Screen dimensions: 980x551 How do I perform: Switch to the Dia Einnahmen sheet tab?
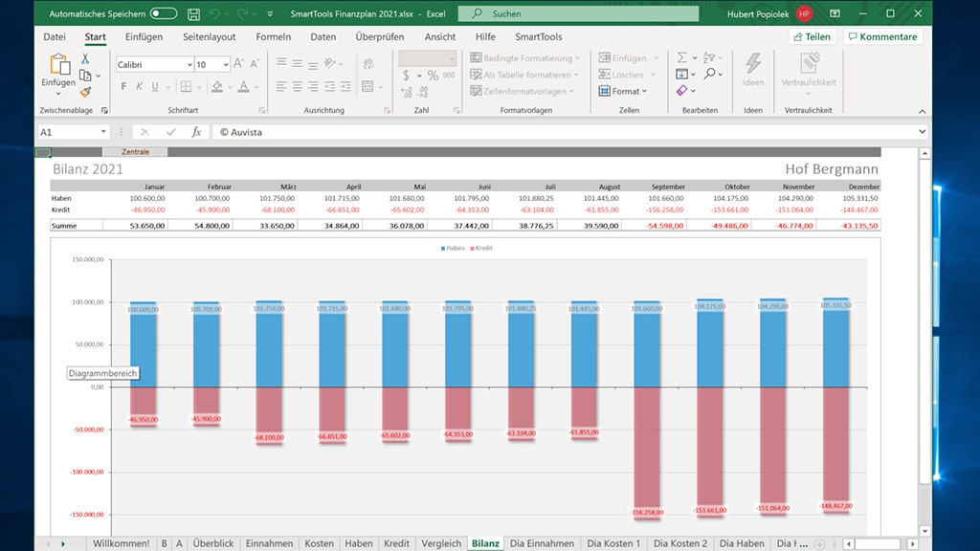tap(542, 543)
